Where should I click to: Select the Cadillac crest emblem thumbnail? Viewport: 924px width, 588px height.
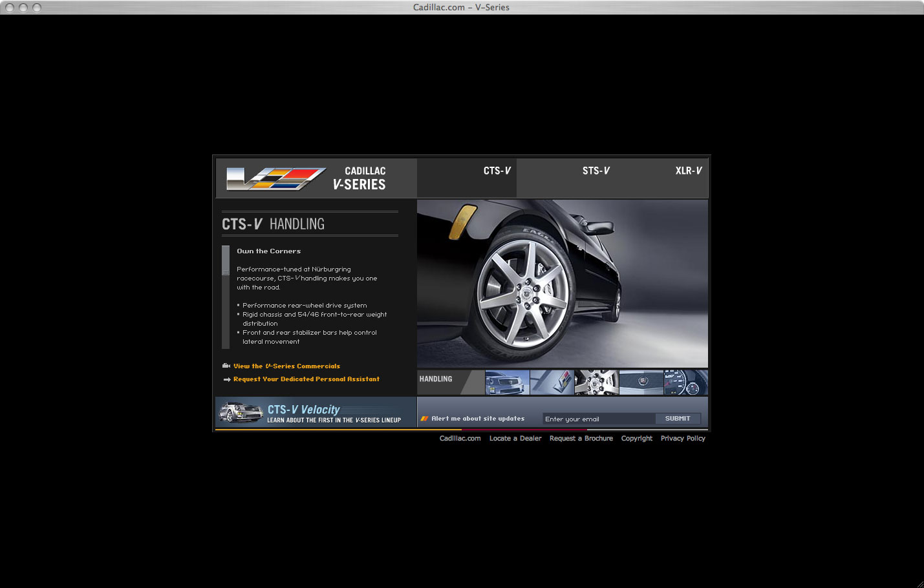tap(641, 383)
